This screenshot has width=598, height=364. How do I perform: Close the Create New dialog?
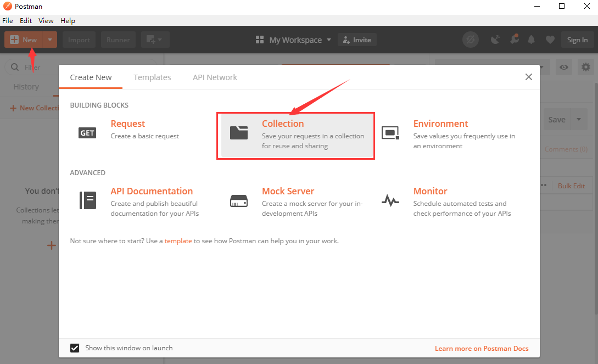pyautogui.click(x=529, y=77)
